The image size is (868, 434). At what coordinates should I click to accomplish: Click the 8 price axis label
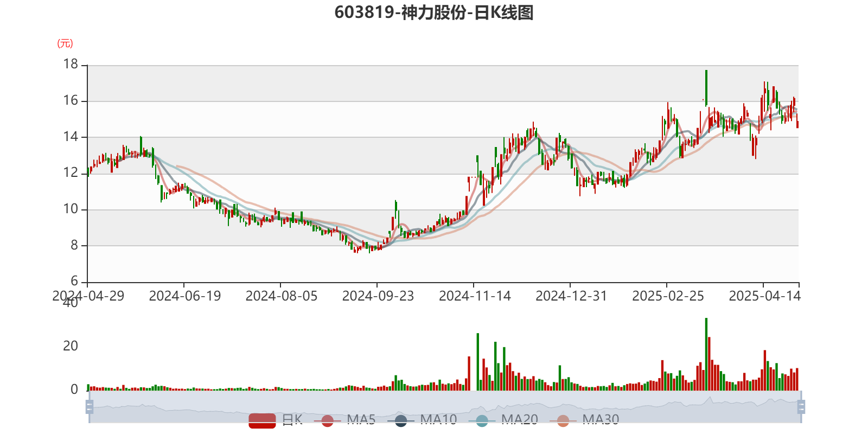(74, 245)
